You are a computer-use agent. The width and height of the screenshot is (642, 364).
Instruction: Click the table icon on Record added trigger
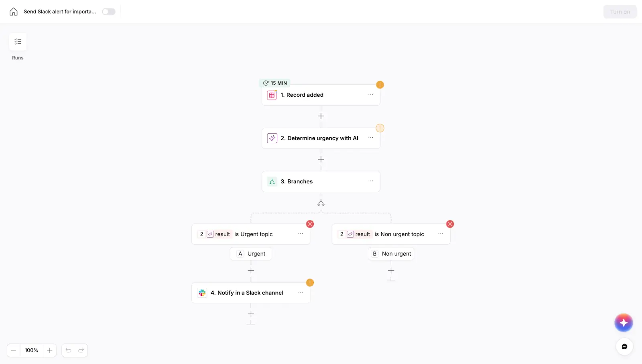click(x=272, y=95)
